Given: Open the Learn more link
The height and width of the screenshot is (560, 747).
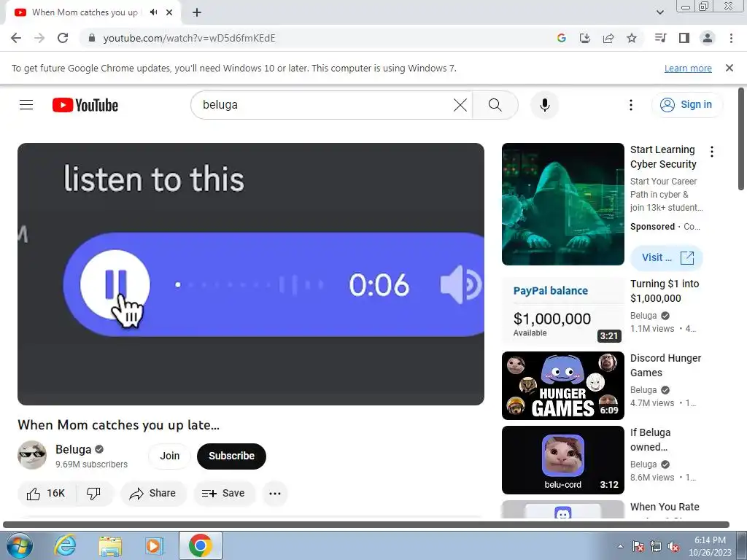Looking at the screenshot, I should point(688,68).
